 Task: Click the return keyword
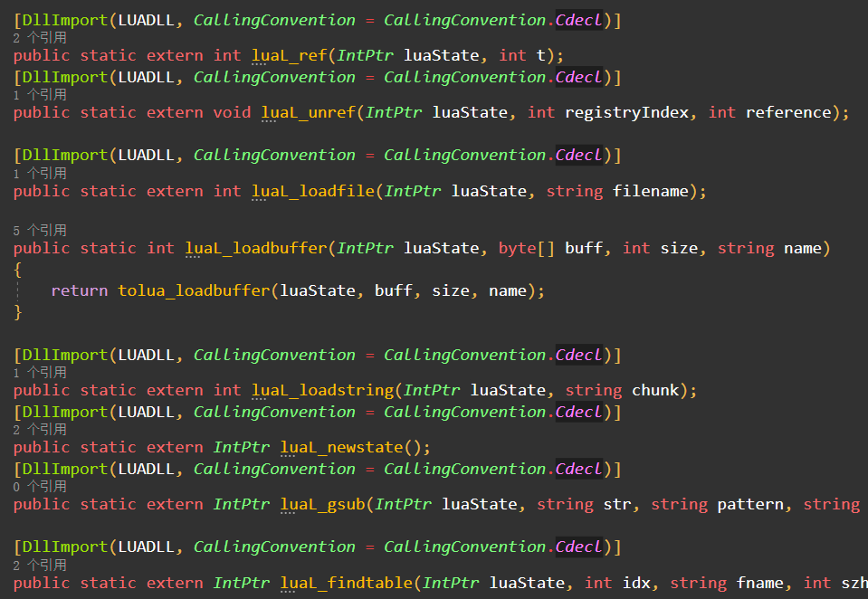[80, 291]
